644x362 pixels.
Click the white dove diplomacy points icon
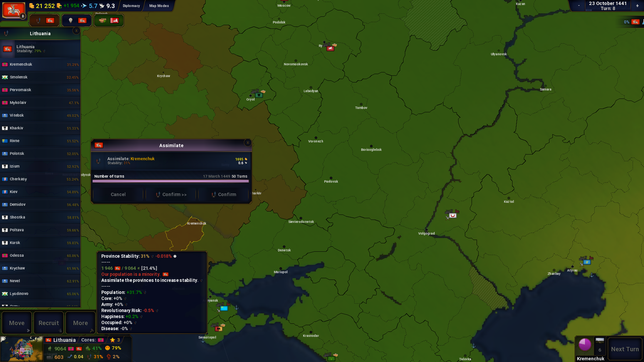pyautogui.click(x=102, y=6)
